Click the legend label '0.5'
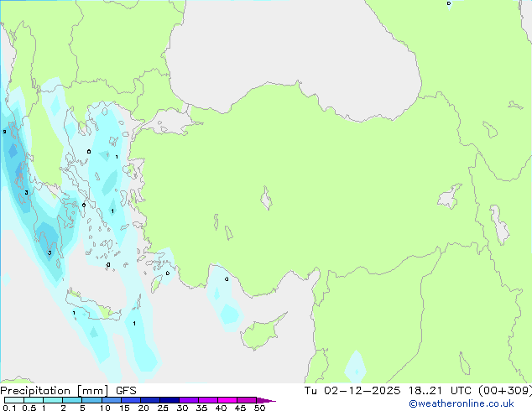The image size is (532, 411). coord(29,408)
